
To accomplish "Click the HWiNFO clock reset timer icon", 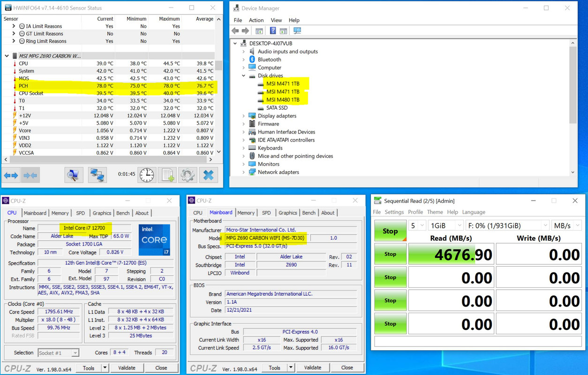I will point(147,175).
